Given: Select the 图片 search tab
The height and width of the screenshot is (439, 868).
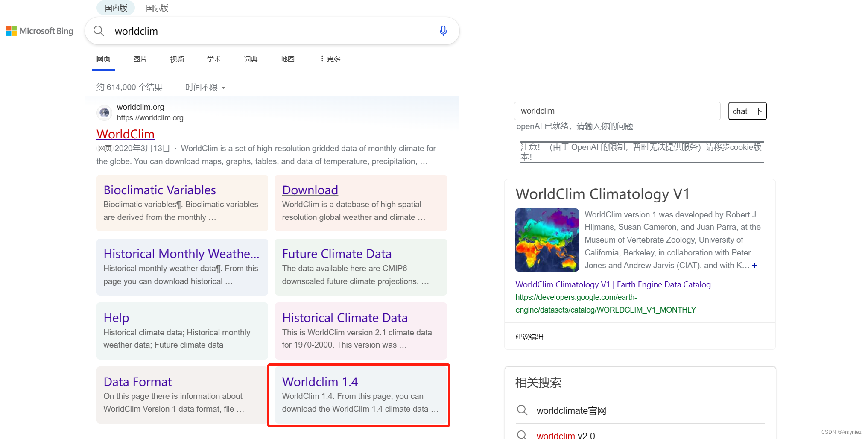Looking at the screenshot, I should [x=140, y=59].
